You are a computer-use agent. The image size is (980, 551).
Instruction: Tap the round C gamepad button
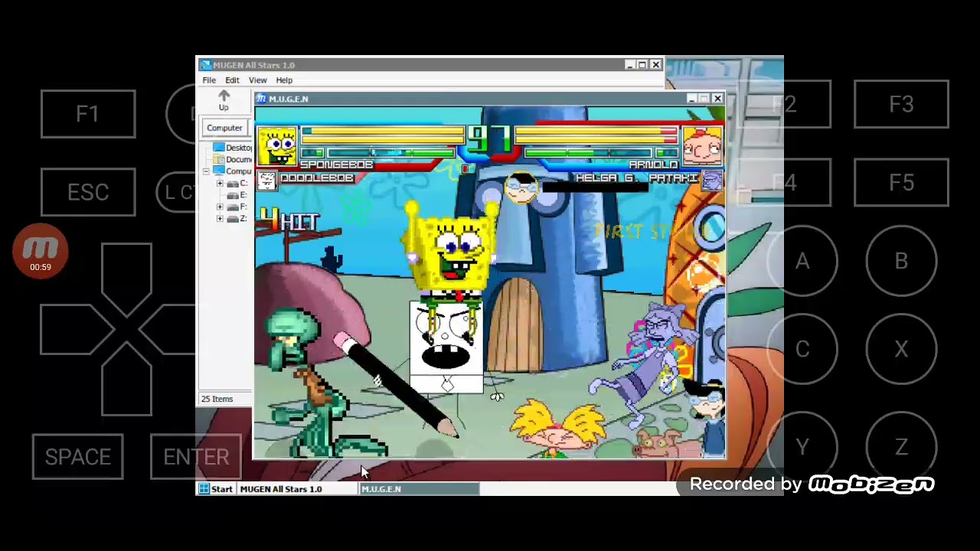click(x=802, y=349)
